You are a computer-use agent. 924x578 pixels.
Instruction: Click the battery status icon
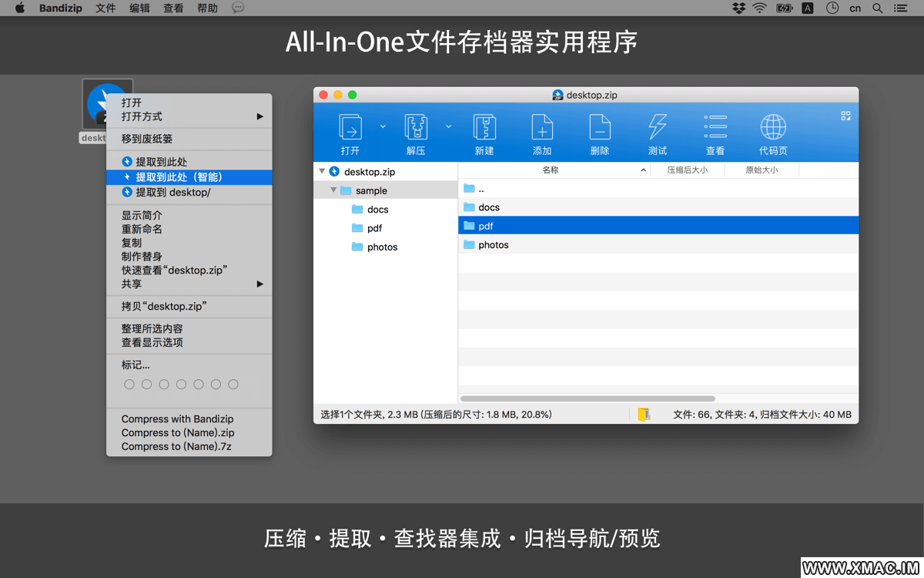tap(785, 8)
